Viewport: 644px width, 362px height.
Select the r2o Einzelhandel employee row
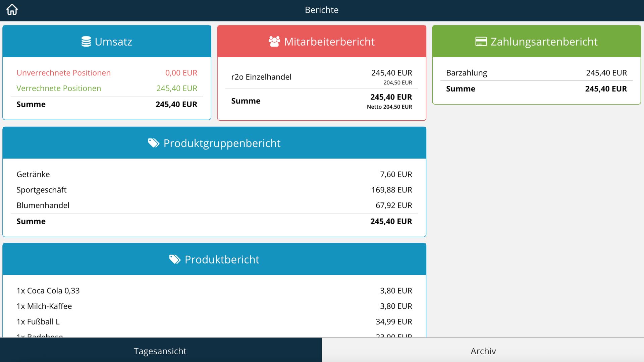322,77
